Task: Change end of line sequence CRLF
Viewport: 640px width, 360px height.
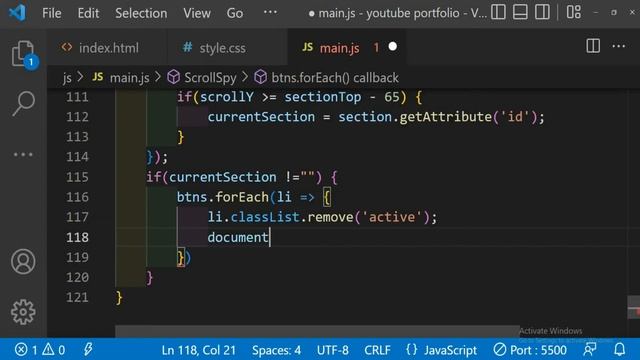Action: click(377, 350)
